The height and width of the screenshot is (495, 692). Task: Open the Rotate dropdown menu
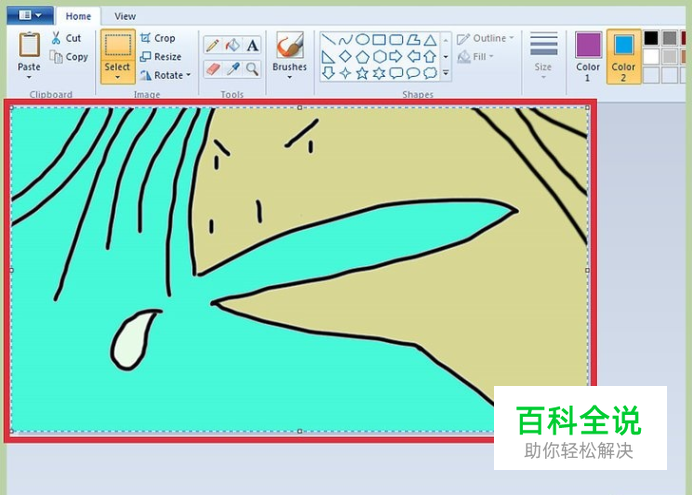(x=165, y=75)
